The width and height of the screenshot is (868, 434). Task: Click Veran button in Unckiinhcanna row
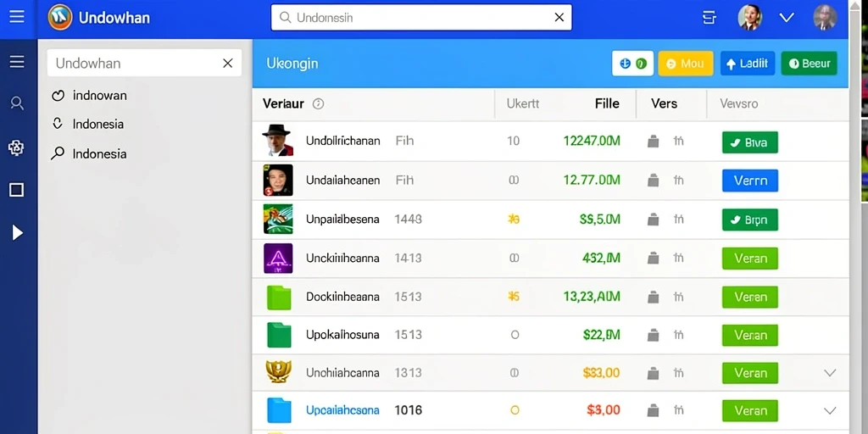point(750,259)
